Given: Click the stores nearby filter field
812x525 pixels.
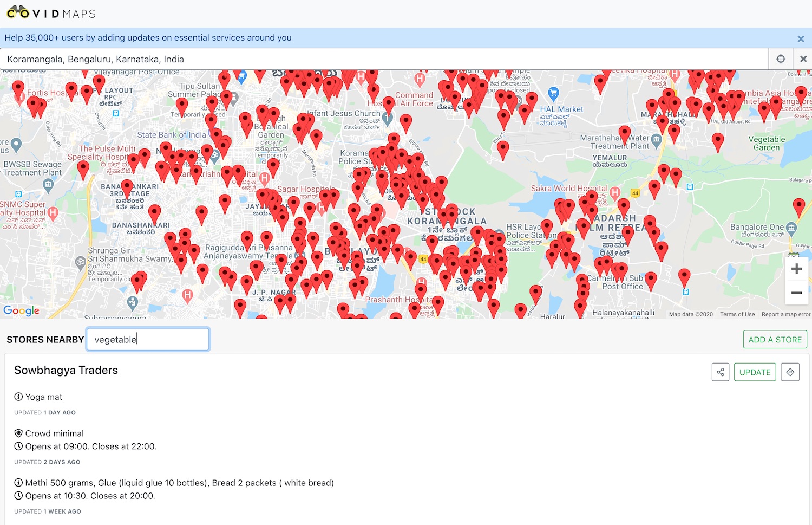Looking at the screenshot, I should point(148,340).
